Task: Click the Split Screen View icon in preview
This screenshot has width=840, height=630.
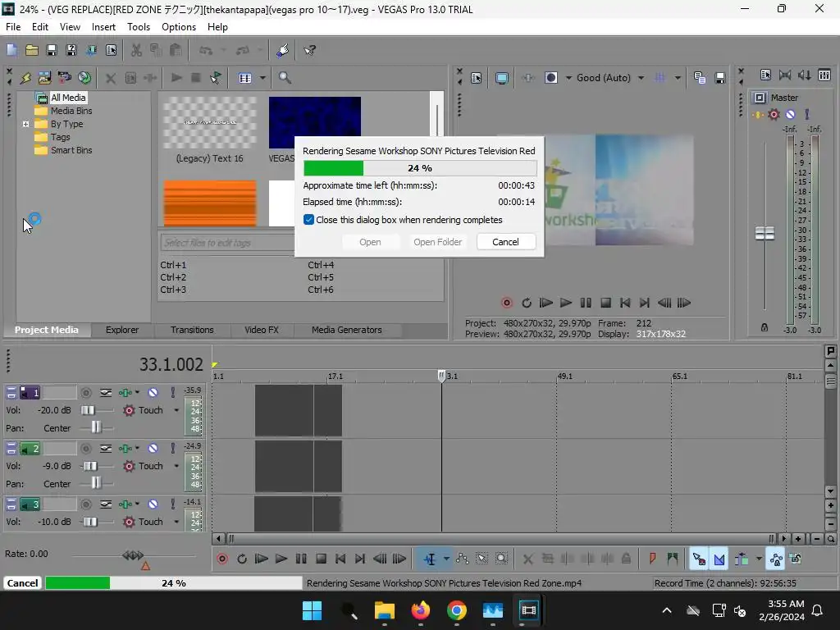Action: pyautogui.click(x=550, y=78)
